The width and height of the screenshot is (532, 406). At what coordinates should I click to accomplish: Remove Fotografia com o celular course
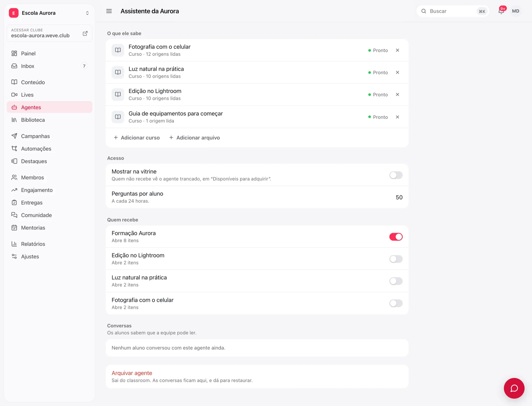397,50
